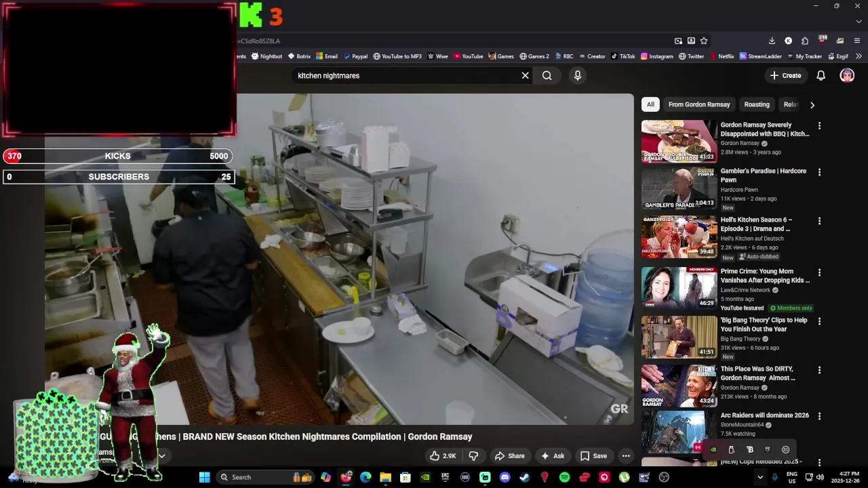This screenshot has height=488, width=868.
Task: Open Hell's Kitchen Season 6 thumbnail
Action: click(679, 237)
